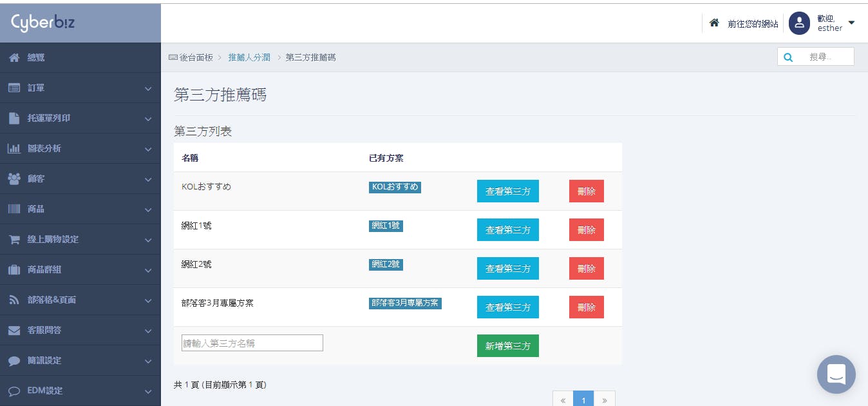Expand the 訂單 menu chevron
The image size is (868, 406).
(x=148, y=89)
